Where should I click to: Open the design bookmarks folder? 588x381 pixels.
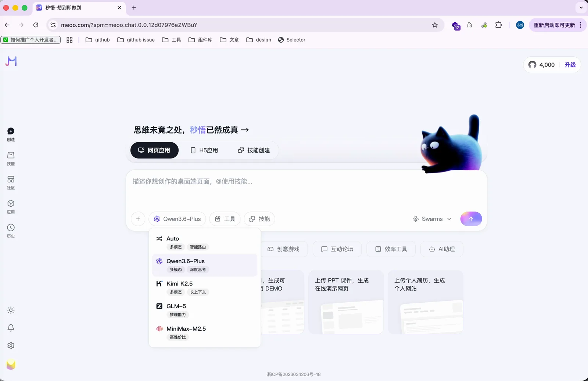point(259,40)
